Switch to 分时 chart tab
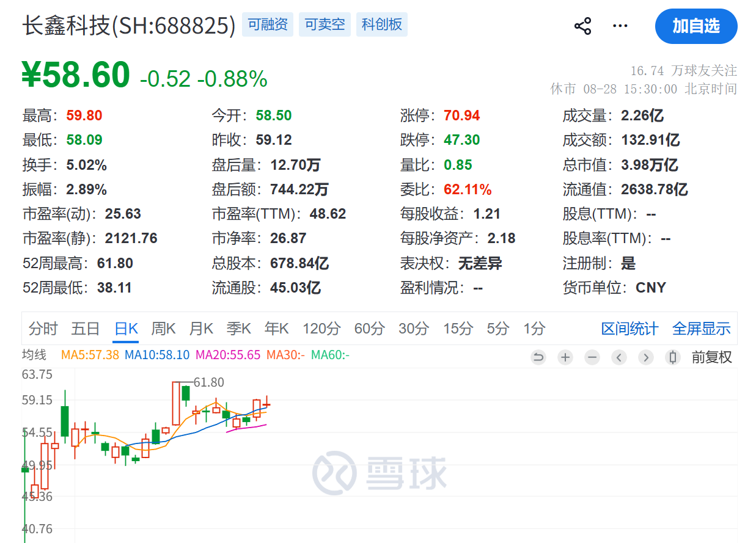Image resolution: width=756 pixels, height=543 pixels. (43, 329)
